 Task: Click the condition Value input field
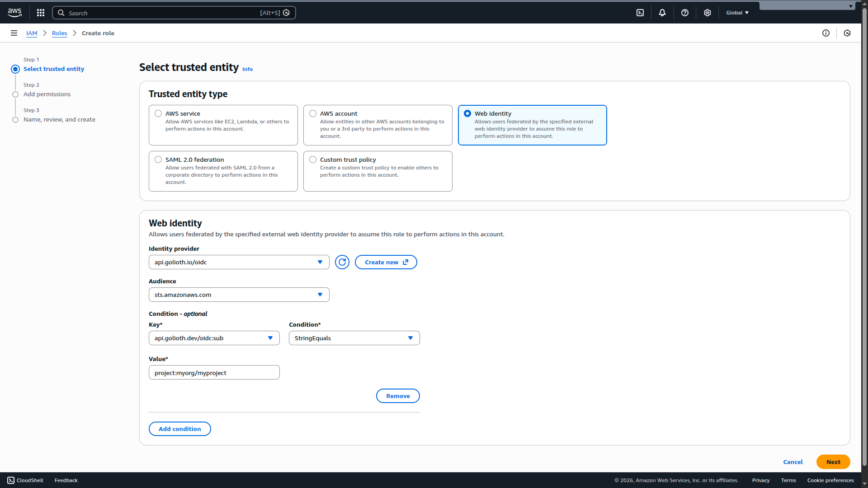click(214, 373)
